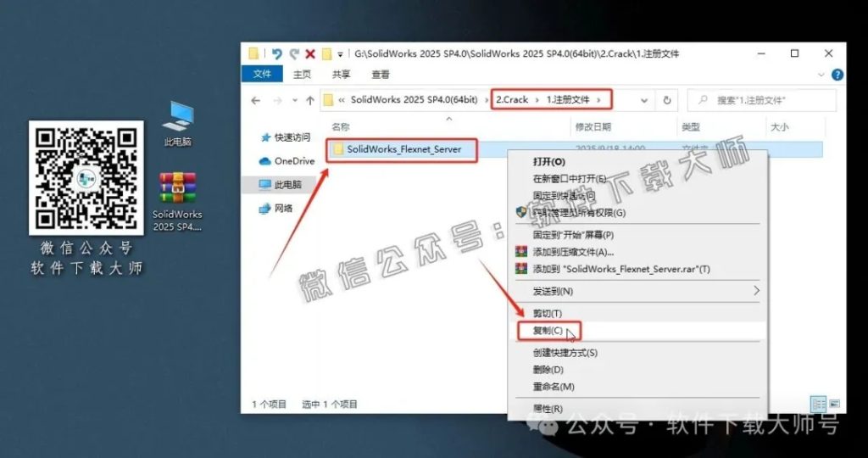This screenshot has width=868, height=458.
Task: Open the 查看 ribbon tab
Action: coord(381,74)
